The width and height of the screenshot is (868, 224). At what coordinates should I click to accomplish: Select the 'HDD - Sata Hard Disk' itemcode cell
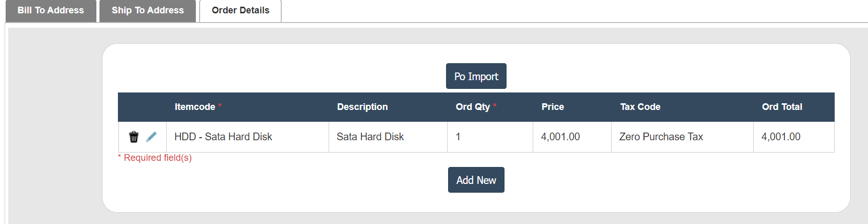(223, 137)
